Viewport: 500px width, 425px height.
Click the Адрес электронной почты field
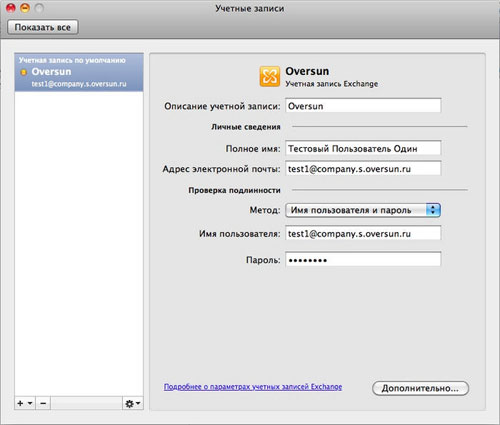363,169
